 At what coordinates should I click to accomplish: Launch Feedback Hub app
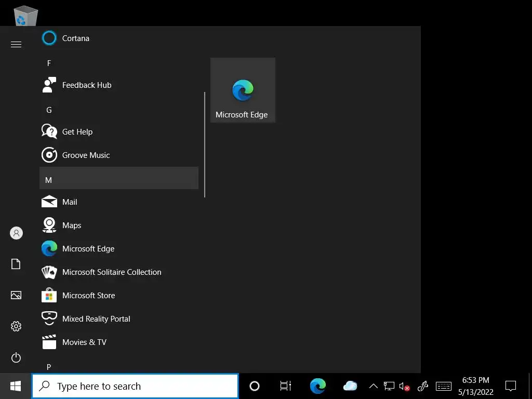pos(119,85)
